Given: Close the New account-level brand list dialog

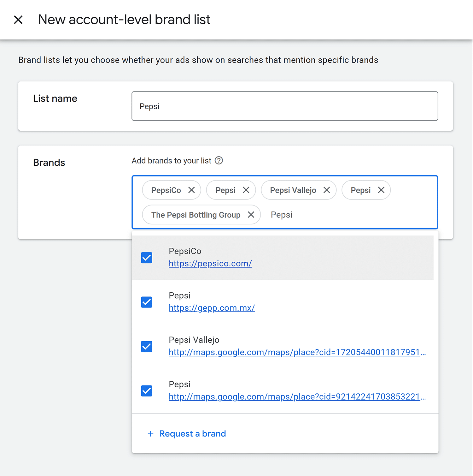Looking at the screenshot, I should click(18, 20).
